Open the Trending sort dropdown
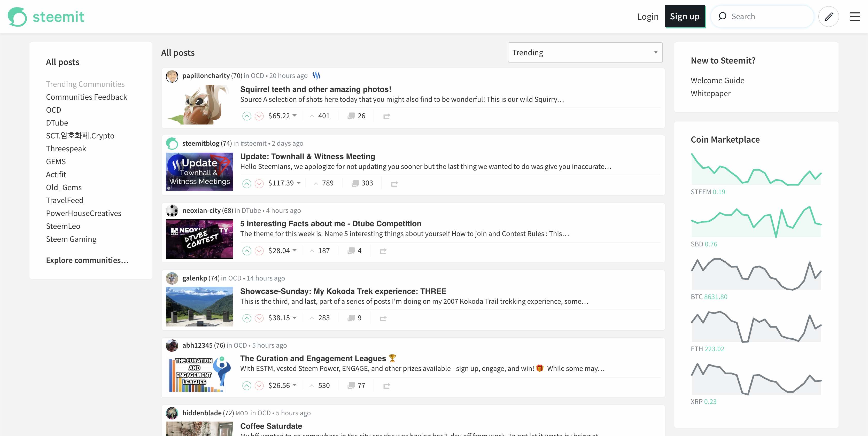Screen dimensions: 868x436 (585, 52)
